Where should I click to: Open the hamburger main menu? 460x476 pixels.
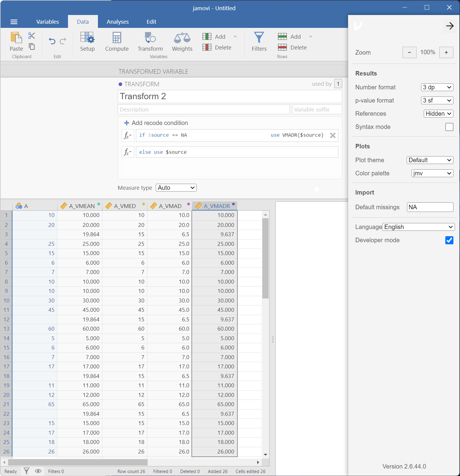(x=14, y=22)
